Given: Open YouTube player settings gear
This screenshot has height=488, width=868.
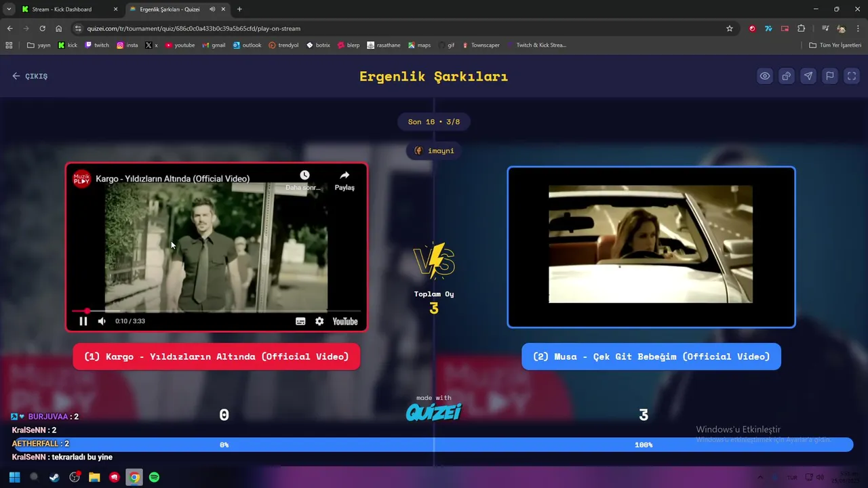Looking at the screenshot, I should 319,321.
